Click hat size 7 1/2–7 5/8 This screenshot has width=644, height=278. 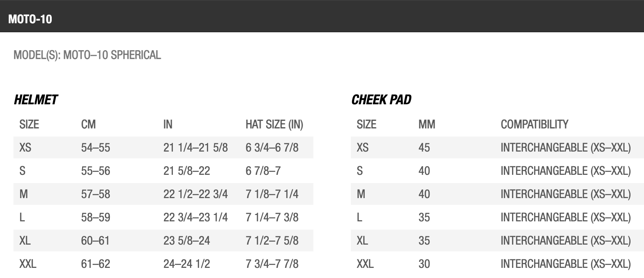(272, 240)
